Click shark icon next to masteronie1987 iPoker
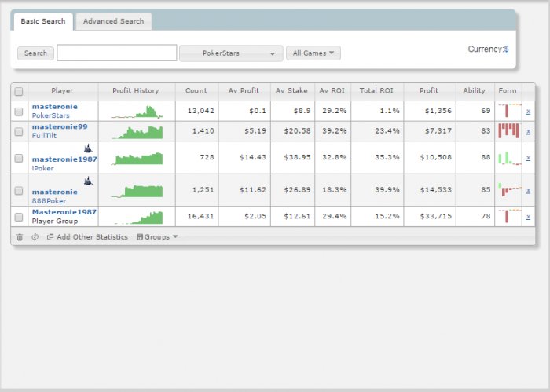This screenshot has height=392, width=550. [x=88, y=148]
